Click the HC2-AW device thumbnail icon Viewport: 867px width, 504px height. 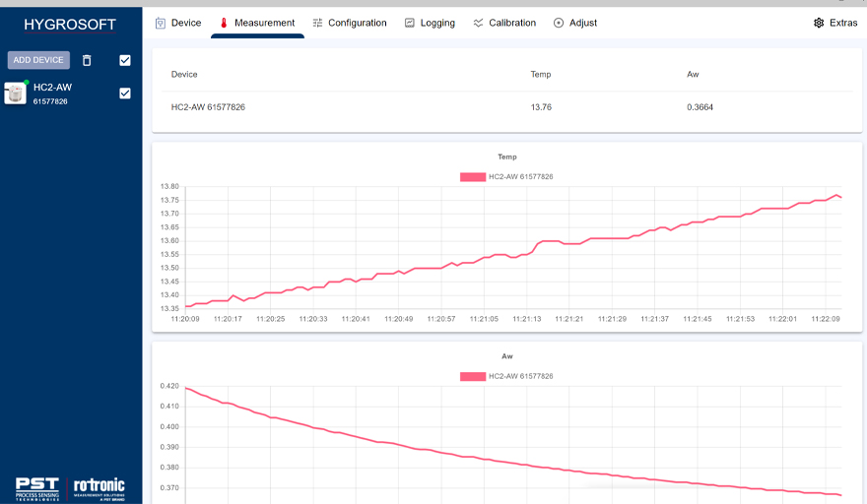point(16,94)
